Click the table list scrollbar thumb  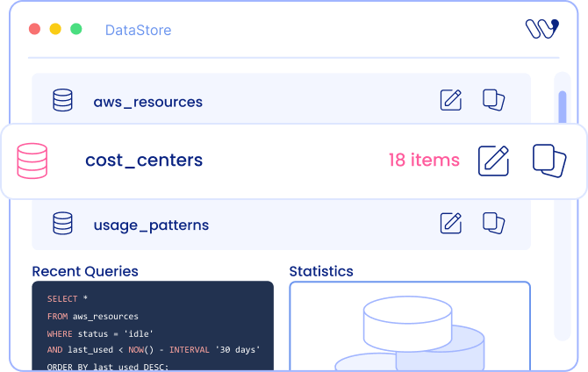click(563, 107)
